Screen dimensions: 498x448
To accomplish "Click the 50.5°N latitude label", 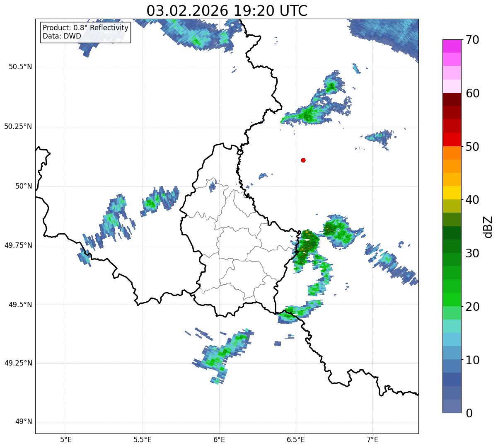I will point(20,67).
